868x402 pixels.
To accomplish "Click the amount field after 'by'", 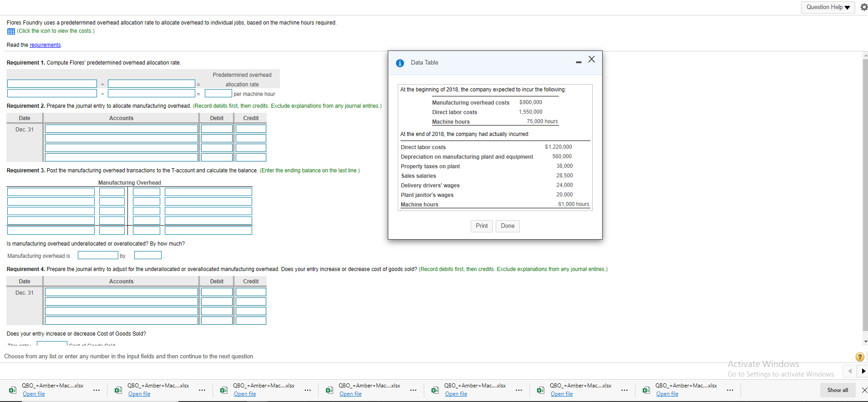I will click(148, 255).
